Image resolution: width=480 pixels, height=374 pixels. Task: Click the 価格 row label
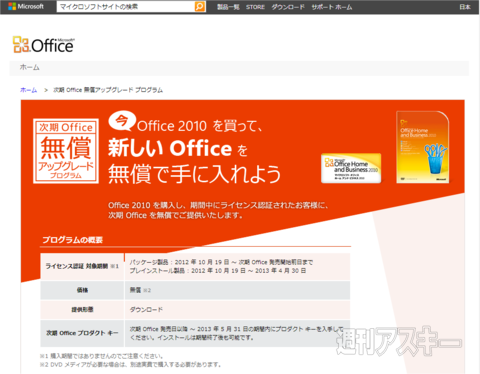[82, 290]
